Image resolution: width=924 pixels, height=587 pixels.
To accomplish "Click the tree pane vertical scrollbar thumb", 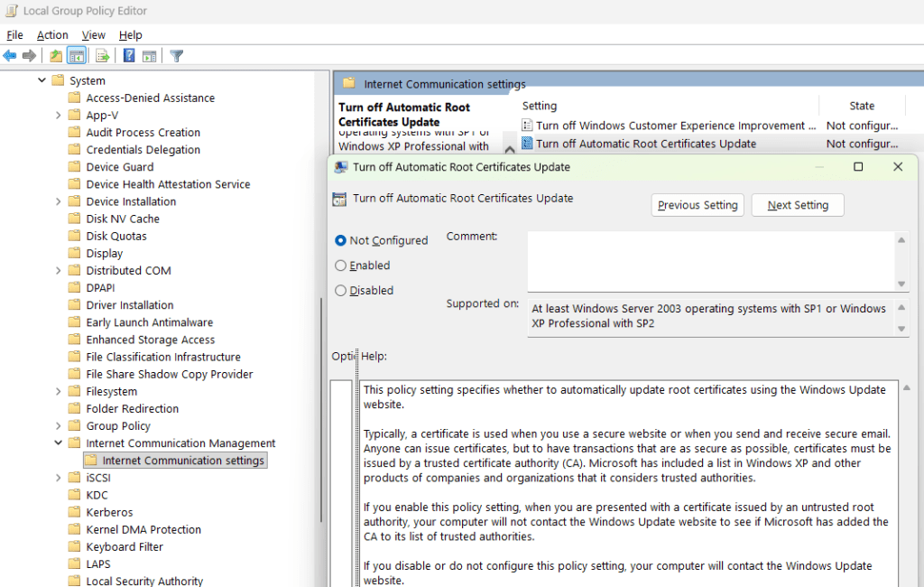I will pyautogui.click(x=321, y=409).
